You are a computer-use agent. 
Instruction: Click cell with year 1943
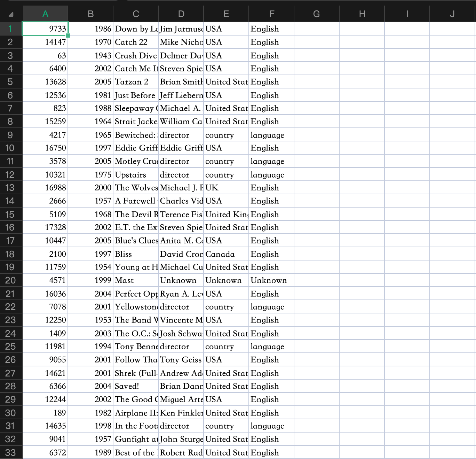(90, 55)
